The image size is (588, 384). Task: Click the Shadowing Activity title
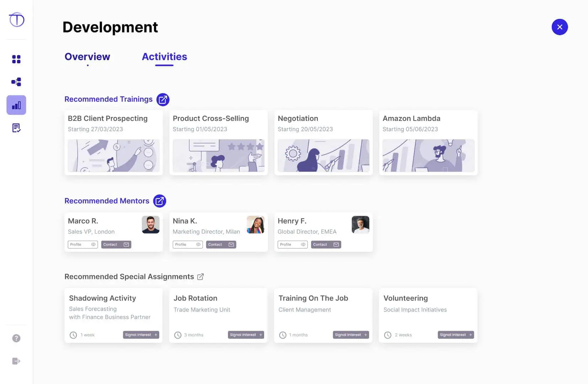tap(102, 298)
